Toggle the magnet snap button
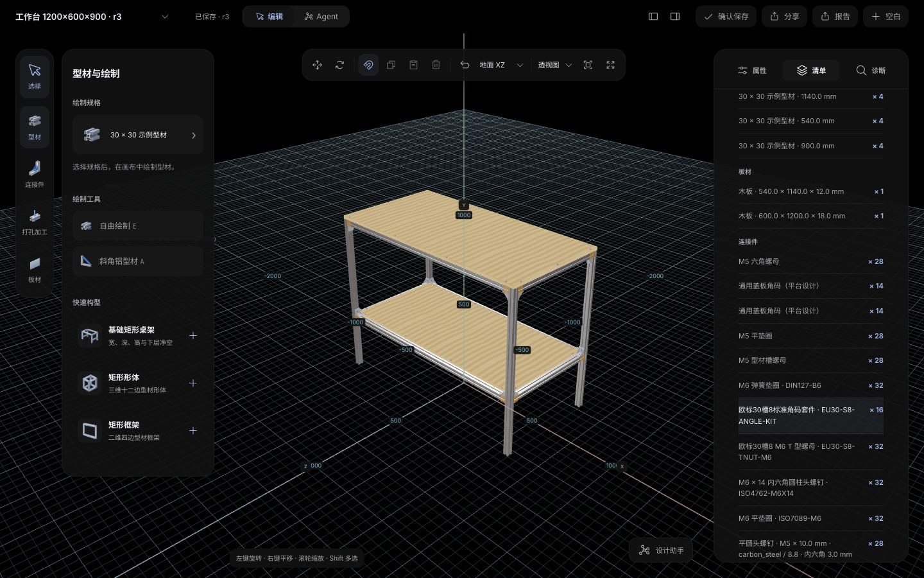Viewport: 924px width, 578px height. point(368,65)
